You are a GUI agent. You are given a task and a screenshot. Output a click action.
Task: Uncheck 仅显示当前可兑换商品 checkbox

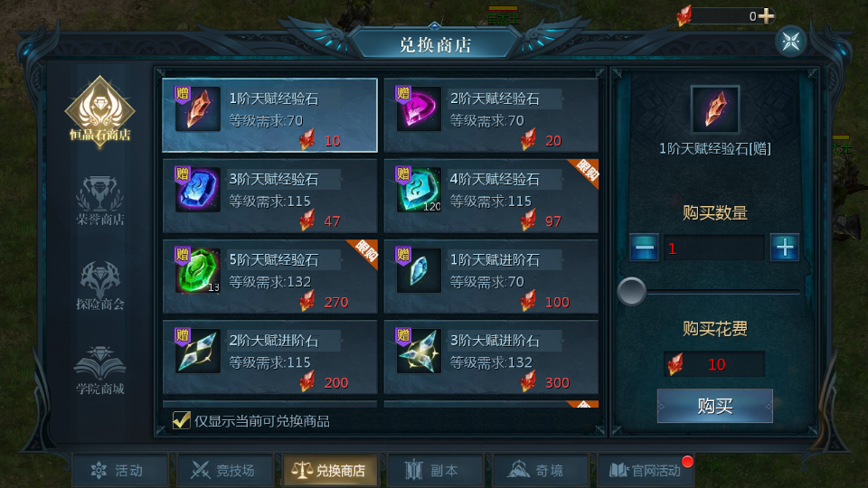(181, 420)
